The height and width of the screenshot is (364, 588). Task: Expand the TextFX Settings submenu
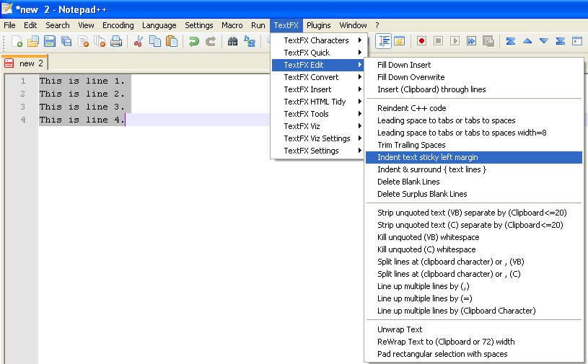coord(317,151)
